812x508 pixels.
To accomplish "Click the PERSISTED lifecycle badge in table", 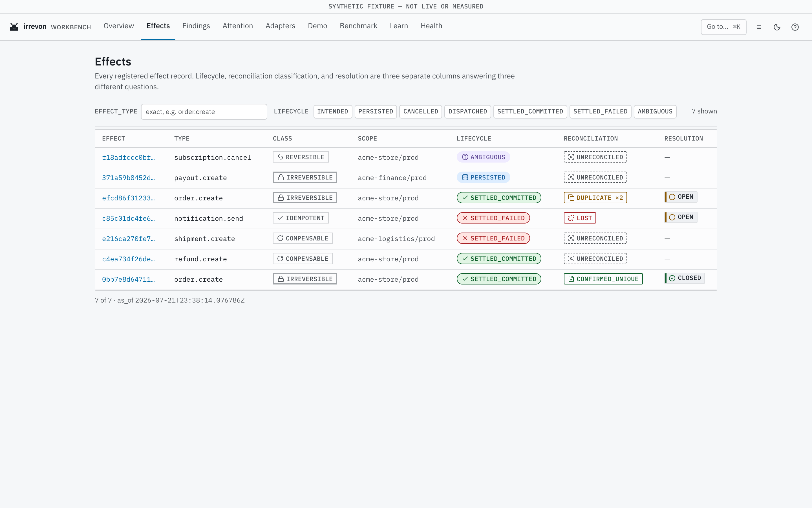I will coord(484,178).
